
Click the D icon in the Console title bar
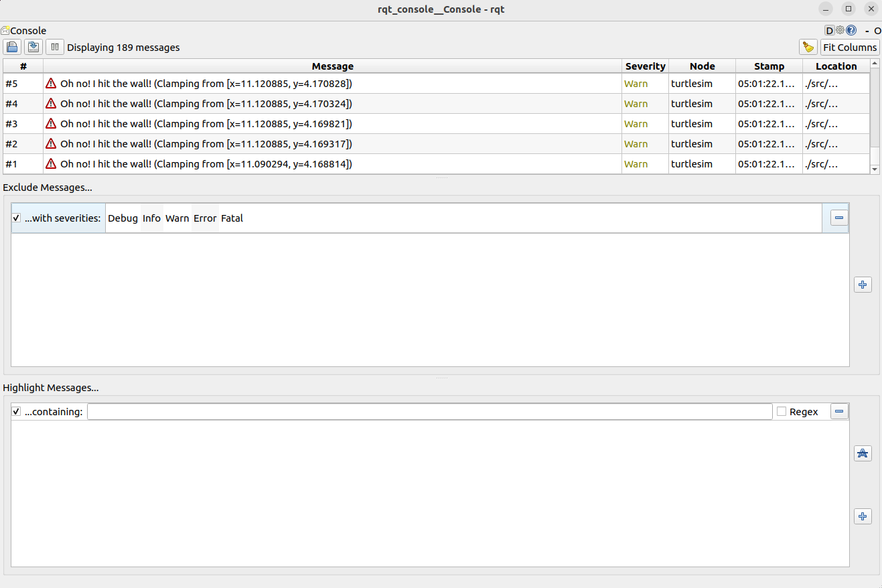click(829, 30)
